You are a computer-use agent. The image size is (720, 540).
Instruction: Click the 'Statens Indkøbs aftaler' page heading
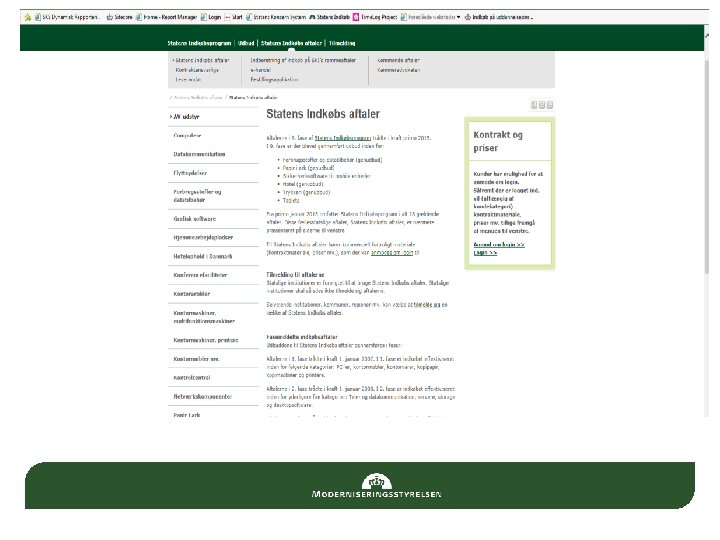coord(323,114)
